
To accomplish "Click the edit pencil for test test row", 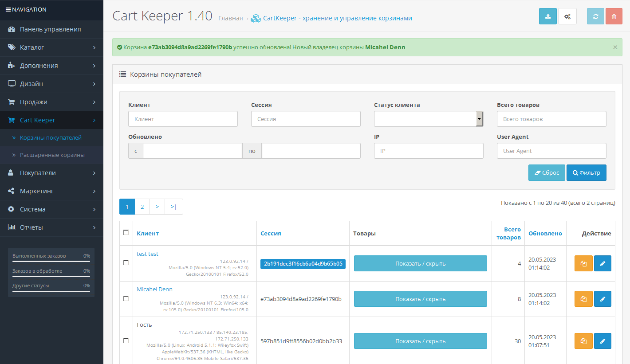I will tap(602, 263).
